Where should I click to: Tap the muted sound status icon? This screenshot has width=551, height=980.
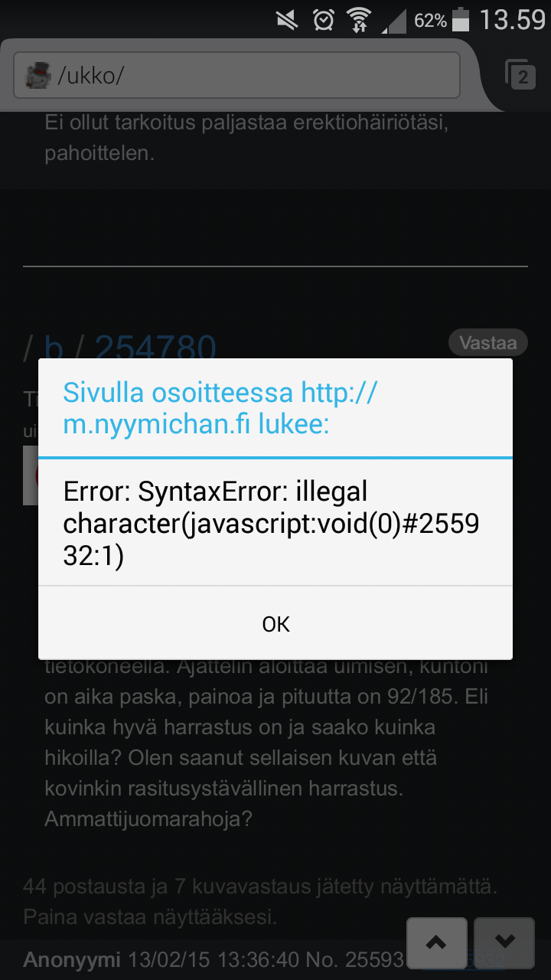coord(287,20)
